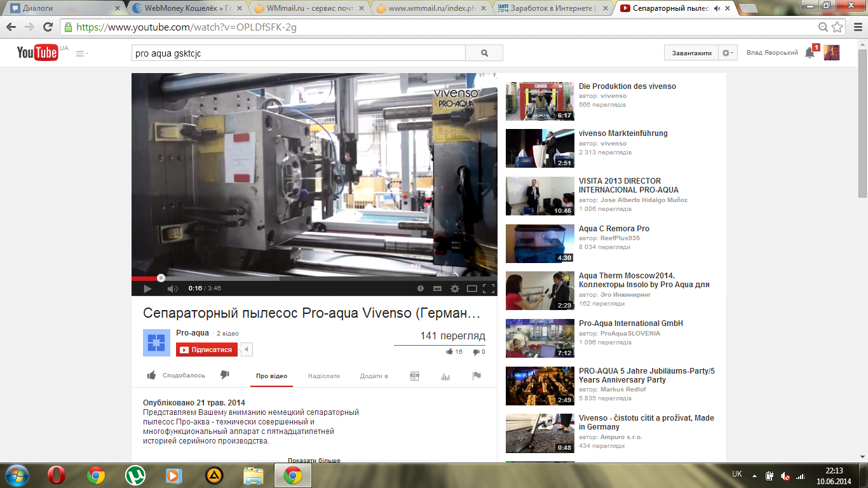Open the Pro-aqua channel link

193,333
